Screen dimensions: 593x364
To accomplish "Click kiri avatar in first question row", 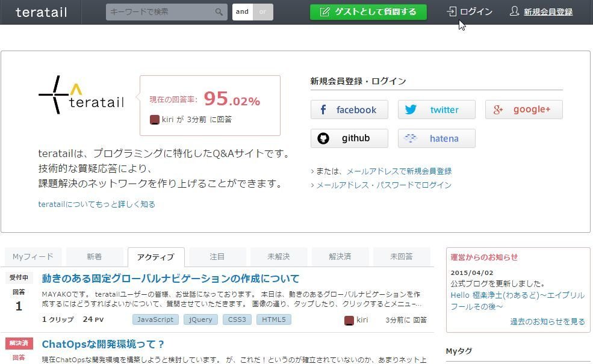I will [x=349, y=321].
